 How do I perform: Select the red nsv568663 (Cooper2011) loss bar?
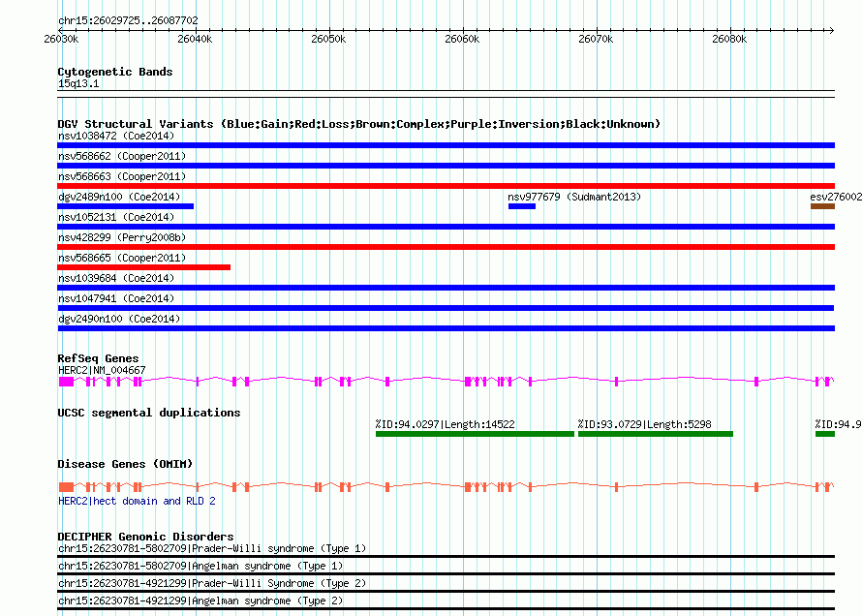pos(446,186)
